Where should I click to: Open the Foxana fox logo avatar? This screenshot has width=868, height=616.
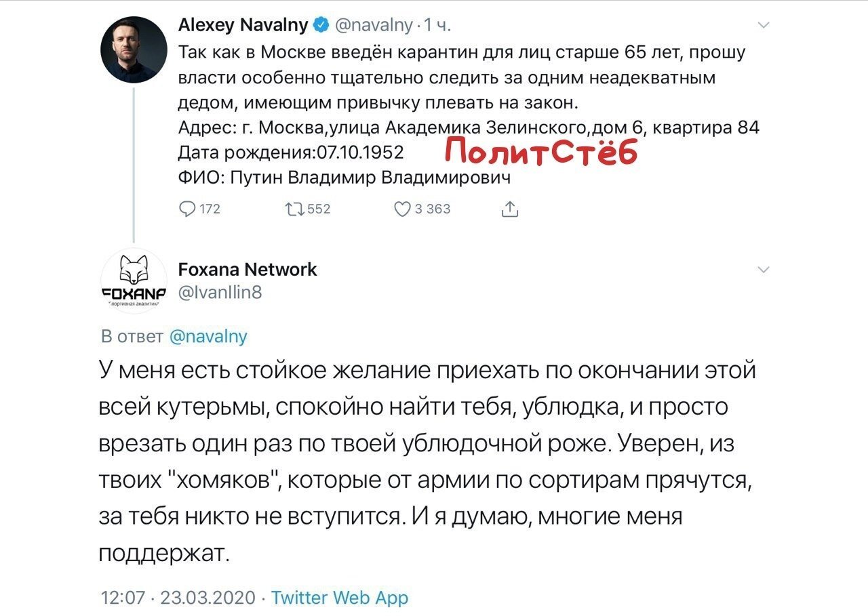pos(133,281)
